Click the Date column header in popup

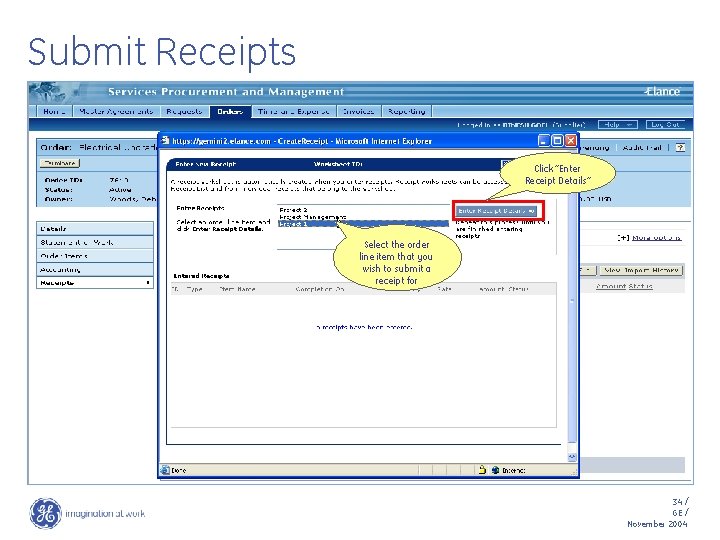click(x=444, y=289)
